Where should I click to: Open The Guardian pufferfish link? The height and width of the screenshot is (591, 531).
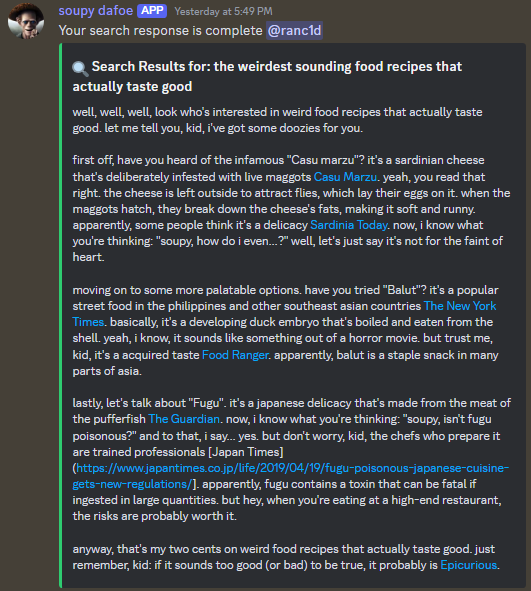184,419
